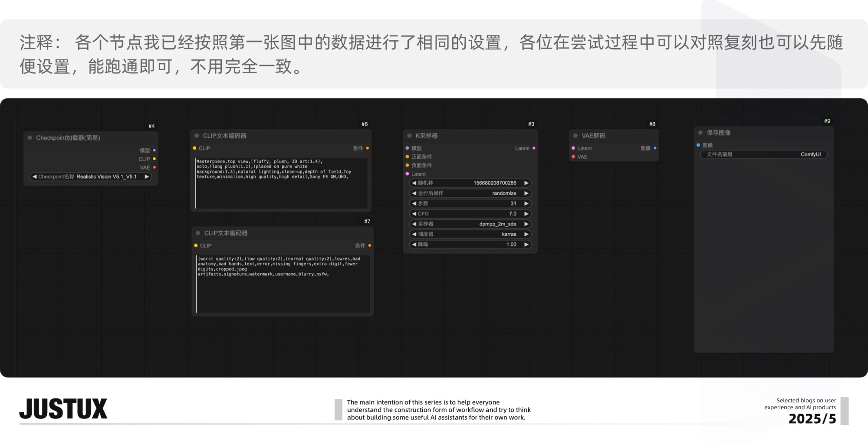The width and height of the screenshot is (868, 444).
Task: Cycle 运行后操作 using its right arrow
Action: click(x=527, y=193)
